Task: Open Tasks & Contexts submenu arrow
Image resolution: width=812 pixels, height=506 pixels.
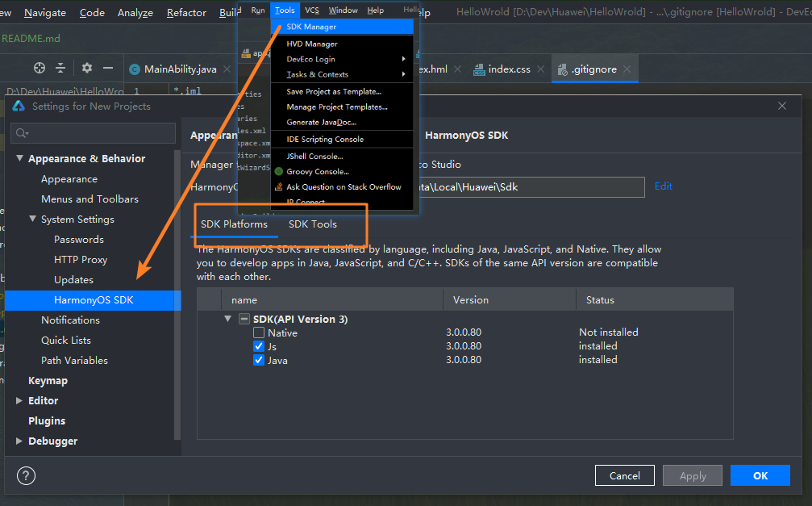Action: [403, 74]
